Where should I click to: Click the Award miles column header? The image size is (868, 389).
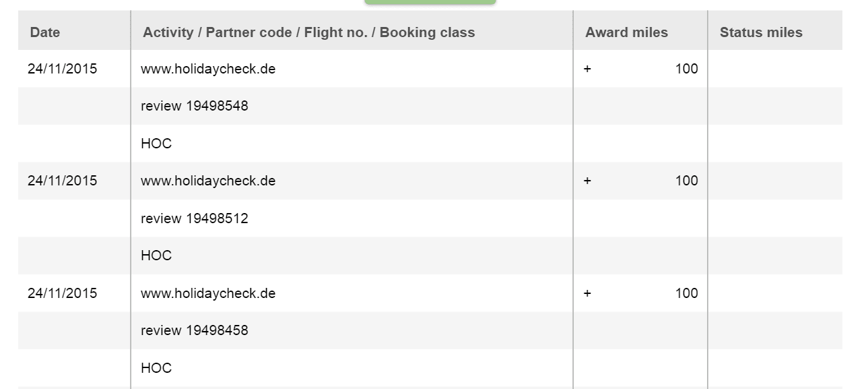pos(626,32)
